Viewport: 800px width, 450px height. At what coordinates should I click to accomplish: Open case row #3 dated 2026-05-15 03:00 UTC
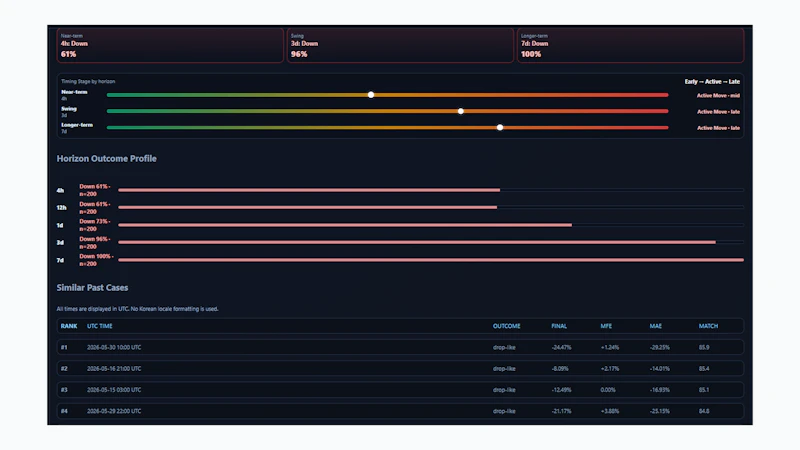[400, 390]
